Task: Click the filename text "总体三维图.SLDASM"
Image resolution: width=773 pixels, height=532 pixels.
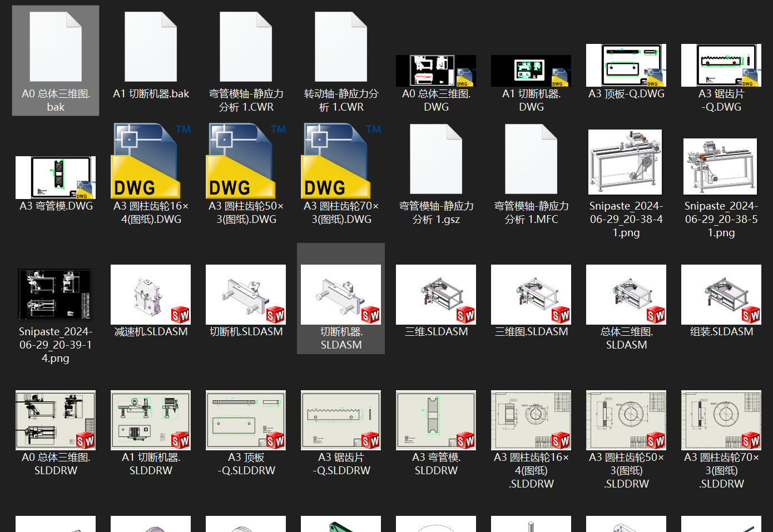Action: pos(626,339)
